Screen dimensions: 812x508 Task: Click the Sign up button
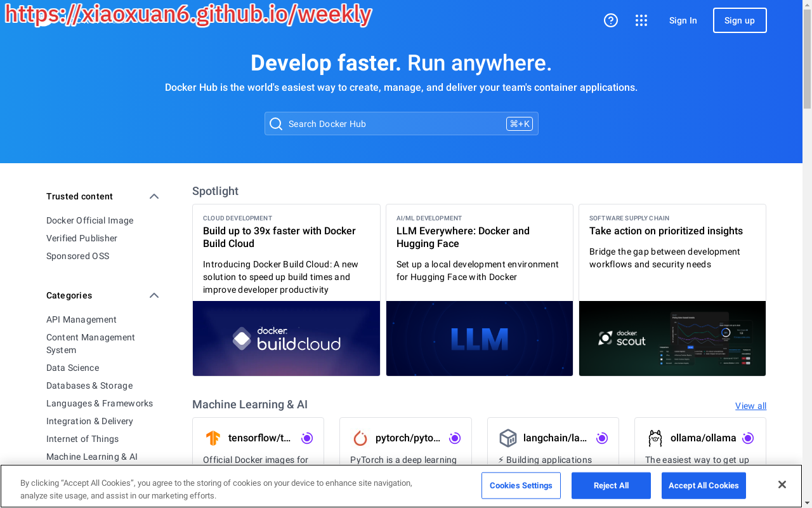tap(740, 20)
